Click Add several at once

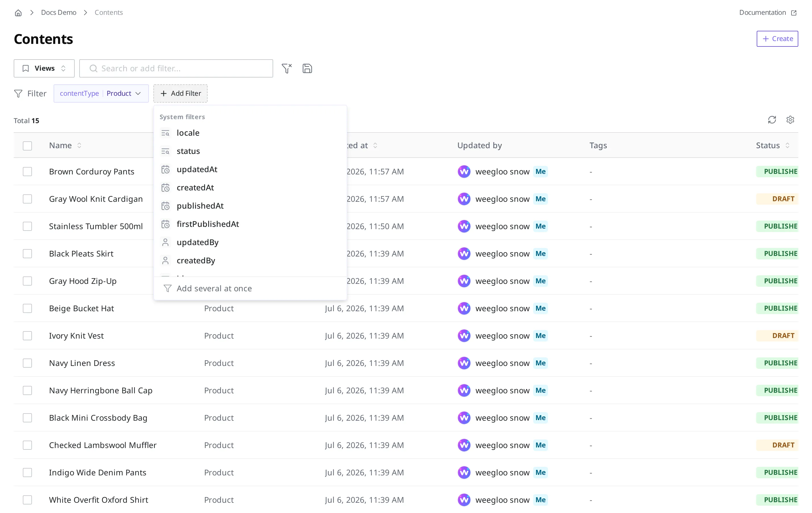tap(250, 288)
